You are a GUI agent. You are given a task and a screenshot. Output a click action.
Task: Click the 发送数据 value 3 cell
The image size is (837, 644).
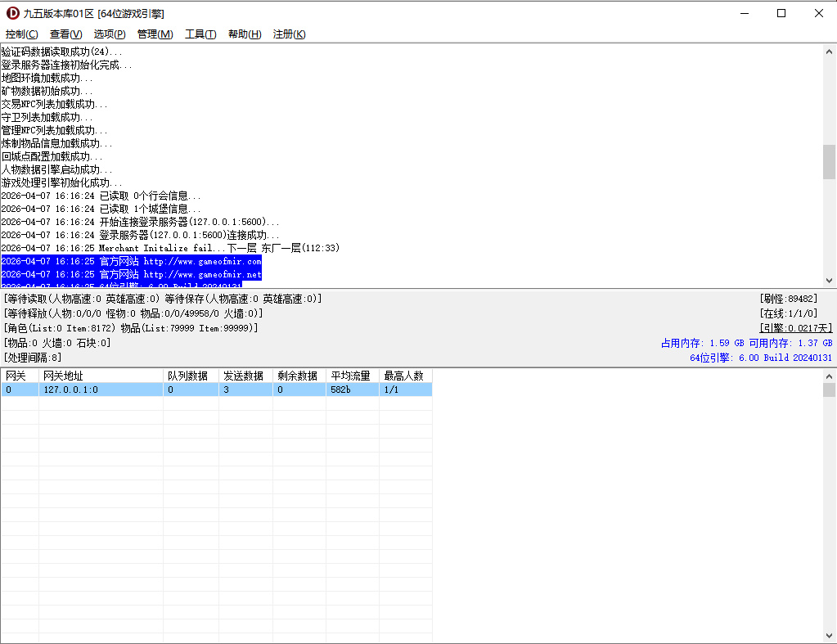pos(245,390)
